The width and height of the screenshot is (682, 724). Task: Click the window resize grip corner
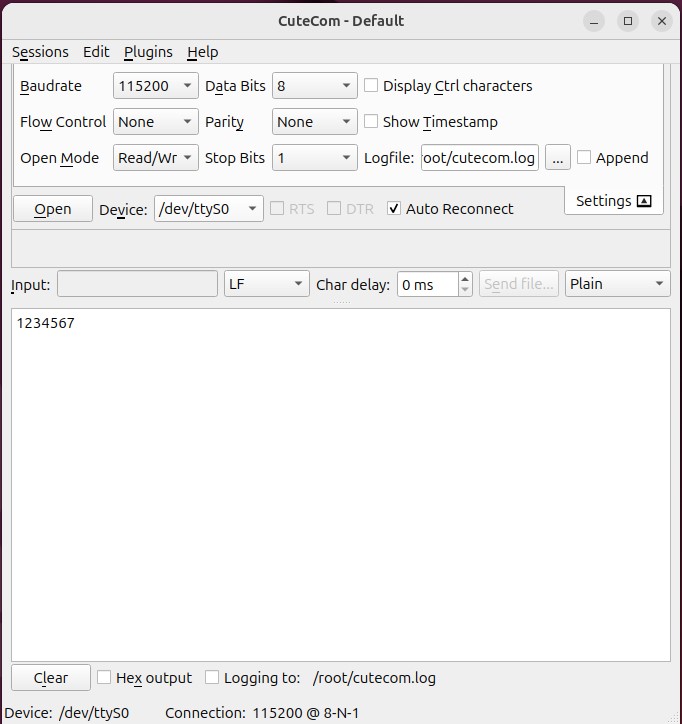pos(675,717)
